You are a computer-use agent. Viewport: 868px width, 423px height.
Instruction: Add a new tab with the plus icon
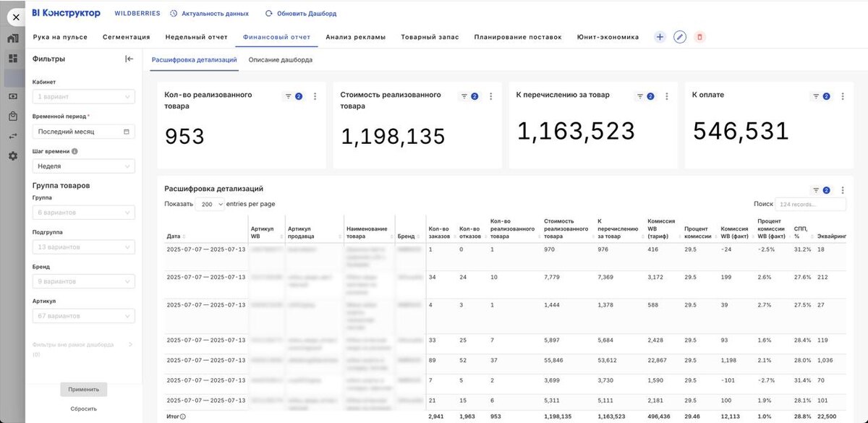coord(660,37)
